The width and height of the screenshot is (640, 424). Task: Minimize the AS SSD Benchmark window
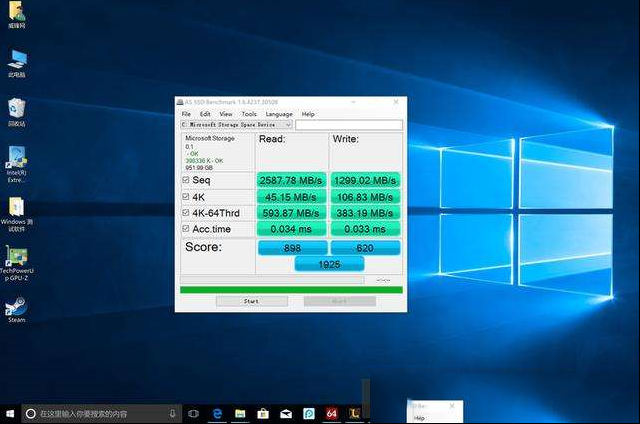coord(353,102)
